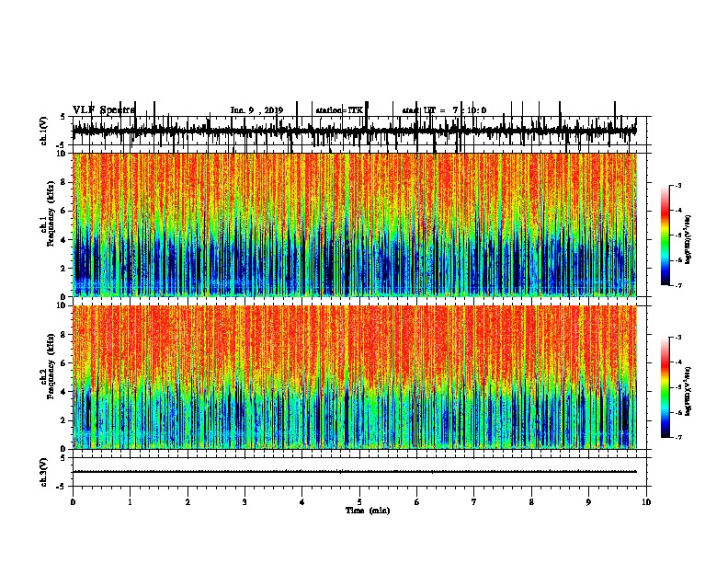Click inside the ch.2 spectrogram panel
This screenshot has width=728, height=563.
[355, 377]
